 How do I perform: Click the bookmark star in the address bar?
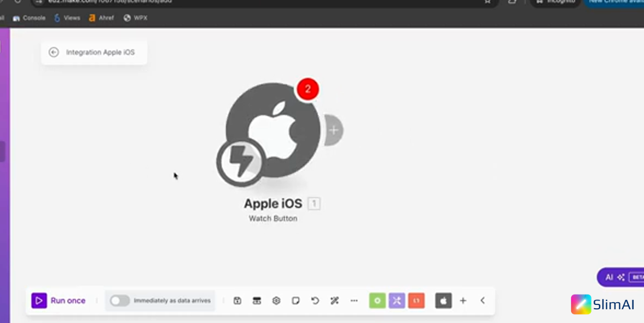[488, 1]
